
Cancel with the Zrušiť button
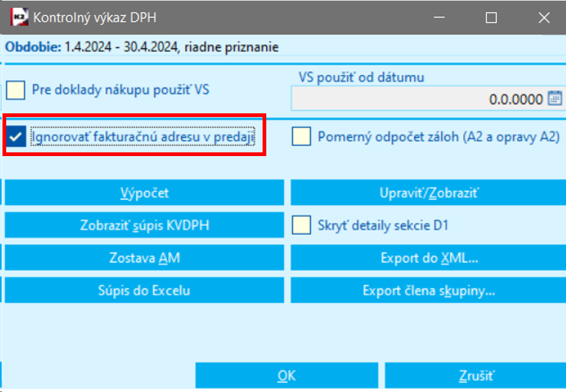pyautogui.click(x=475, y=375)
